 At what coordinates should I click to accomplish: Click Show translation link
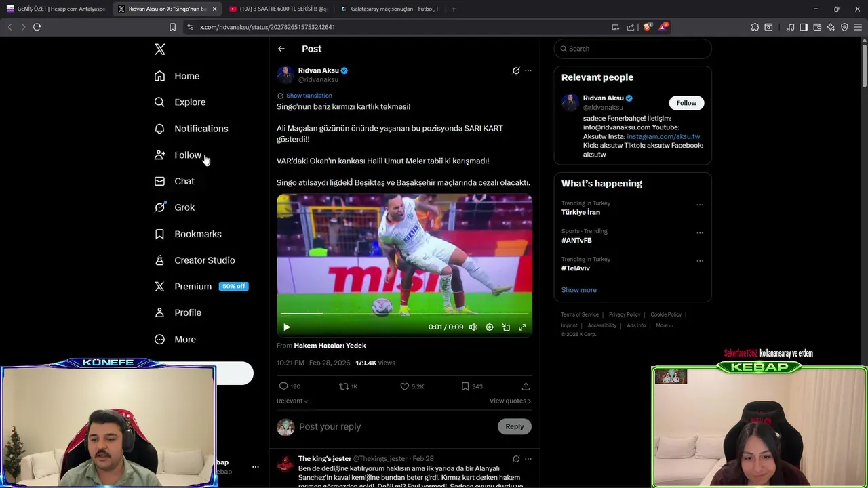coord(309,96)
